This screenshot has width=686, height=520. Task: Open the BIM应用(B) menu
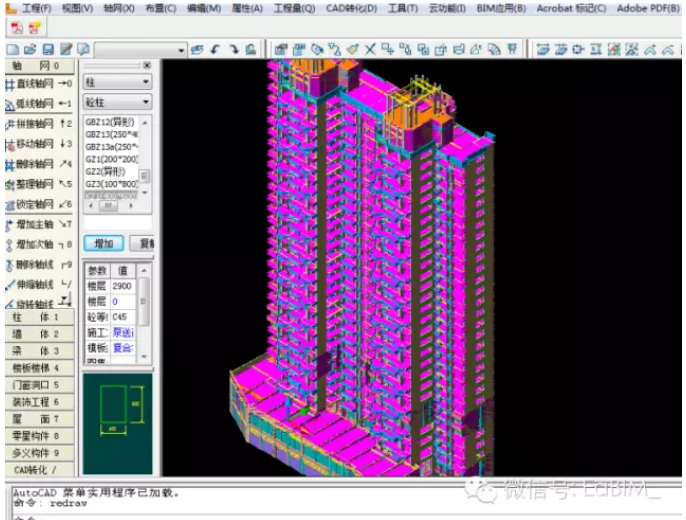[504, 8]
